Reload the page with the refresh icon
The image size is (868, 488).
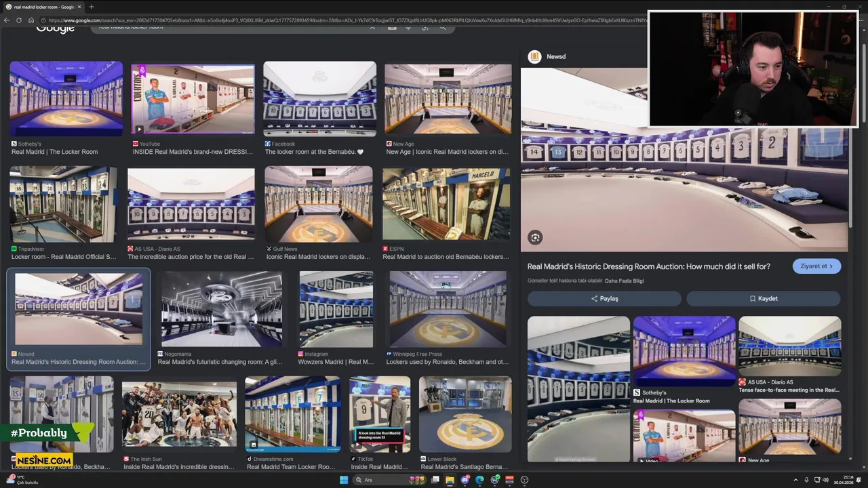click(x=19, y=20)
